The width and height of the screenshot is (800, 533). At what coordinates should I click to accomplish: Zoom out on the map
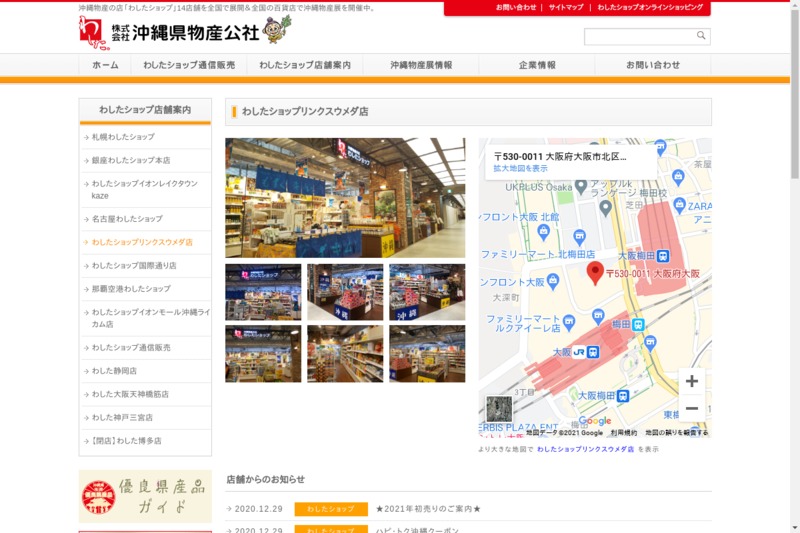tap(691, 408)
